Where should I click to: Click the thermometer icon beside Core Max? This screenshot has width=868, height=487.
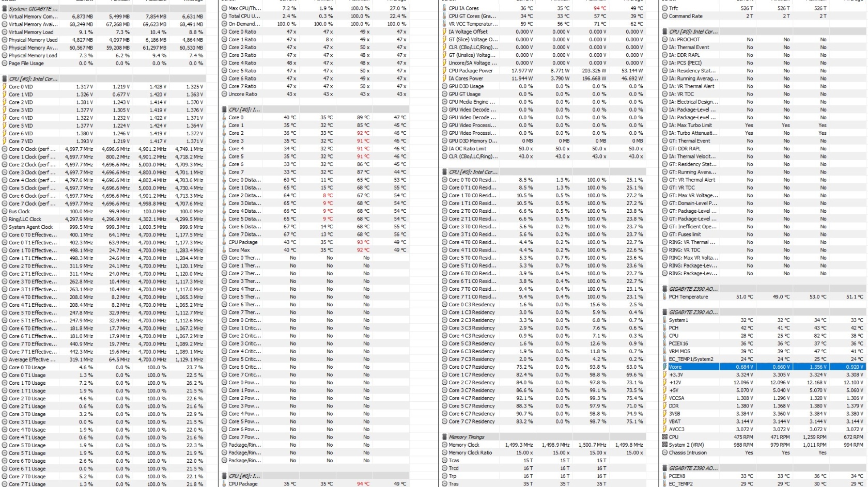coord(224,250)
